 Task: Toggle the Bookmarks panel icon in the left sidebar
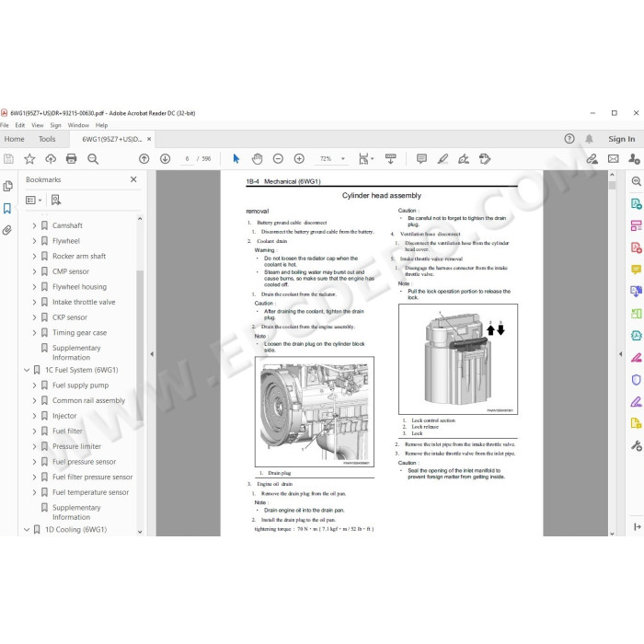pyautogui.click(x=7, y=208)
